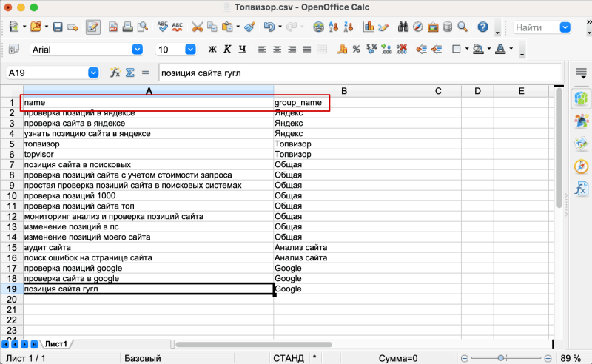Open the Navigator from the sidebar
592x364 pixels.
click(582, 166)
